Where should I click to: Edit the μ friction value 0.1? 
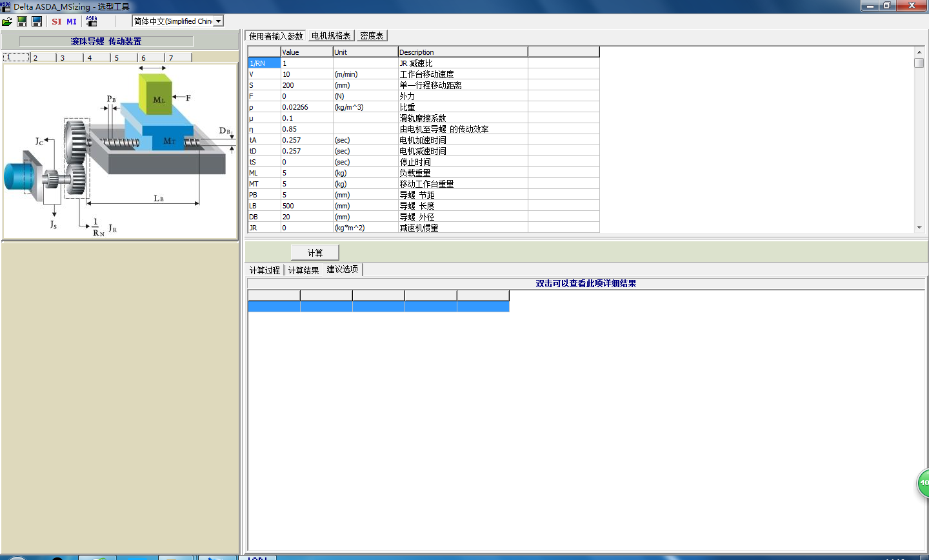point(307,118)
